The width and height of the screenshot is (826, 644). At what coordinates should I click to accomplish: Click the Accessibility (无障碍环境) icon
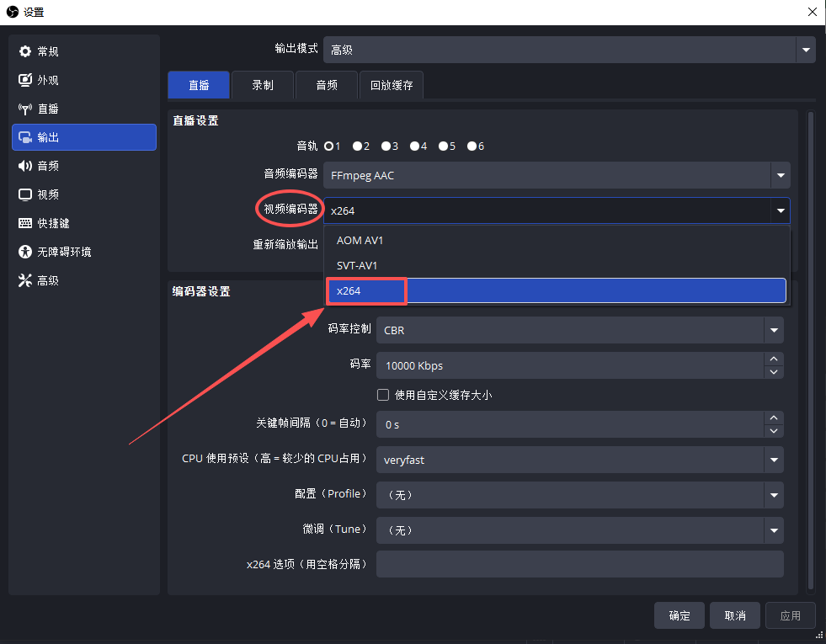(25, 253)
